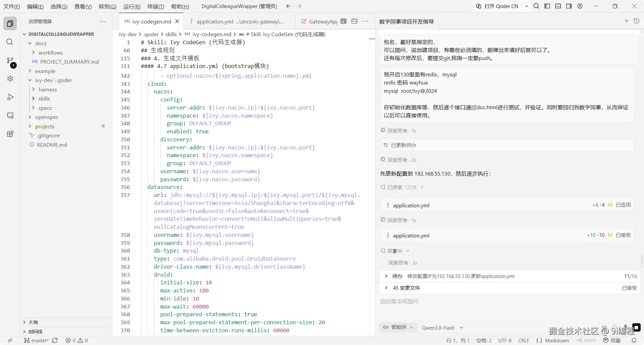Close the ivy-codegen.md tab
644x345 pixels.
tap(177, 21)
